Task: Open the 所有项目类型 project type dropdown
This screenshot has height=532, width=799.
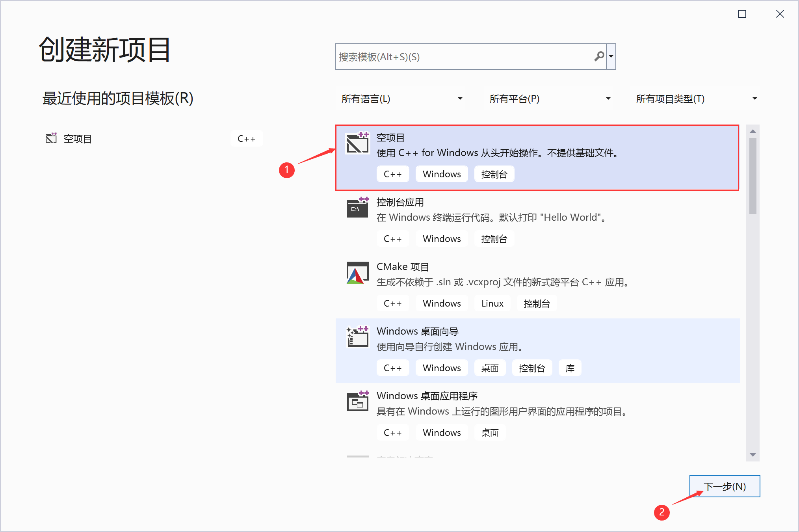Action: pos(696,99)
